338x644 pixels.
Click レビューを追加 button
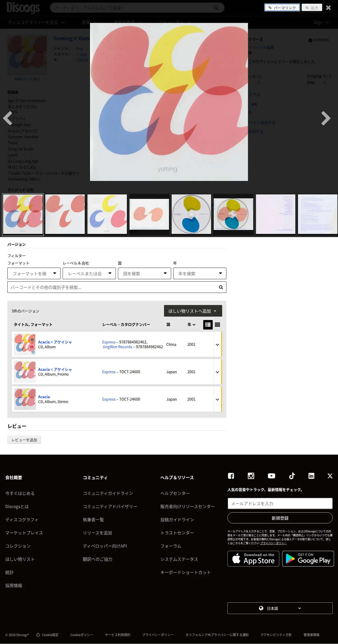24,440
